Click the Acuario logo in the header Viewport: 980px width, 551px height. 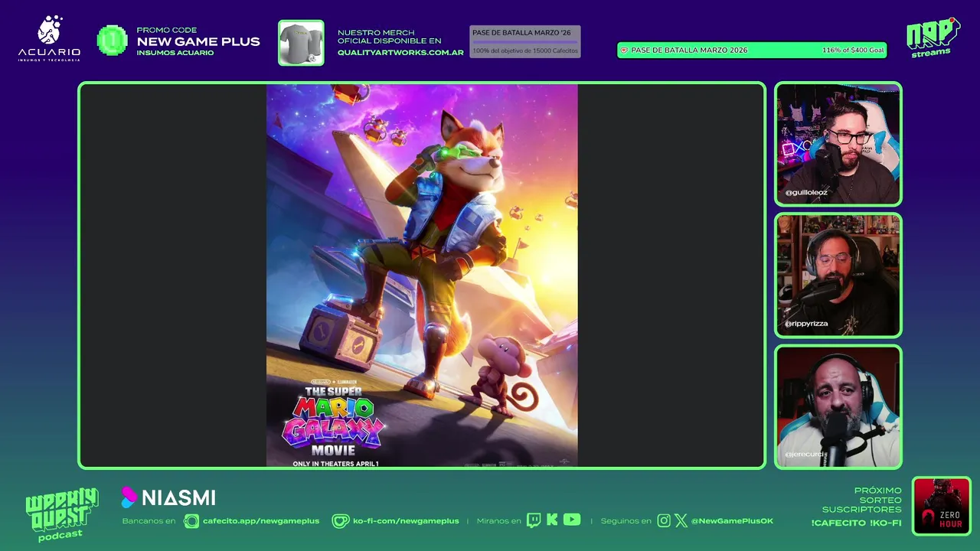coord(49,38)
